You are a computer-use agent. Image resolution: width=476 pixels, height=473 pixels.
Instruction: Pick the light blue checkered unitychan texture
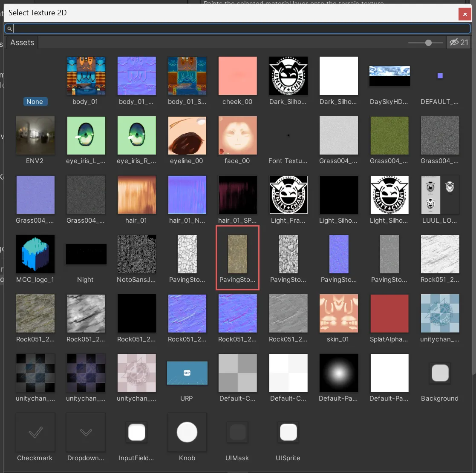click(x=440, y=313)
